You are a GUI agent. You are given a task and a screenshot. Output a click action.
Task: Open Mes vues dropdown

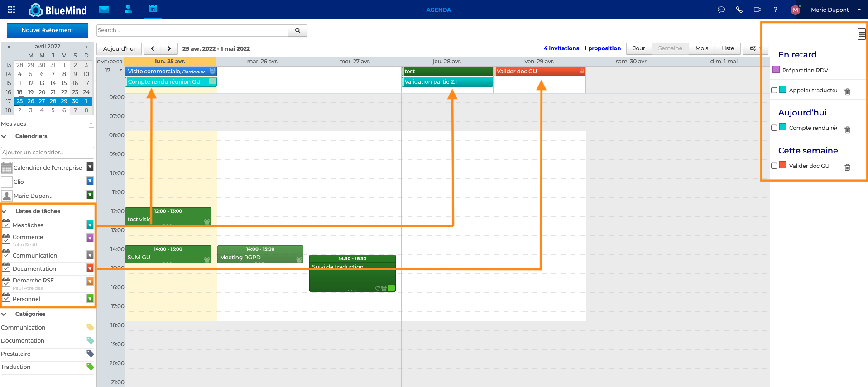(91, 124)
